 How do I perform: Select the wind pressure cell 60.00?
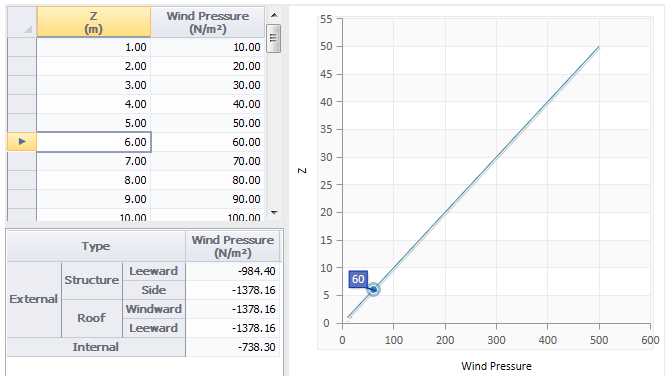pos(208,142)
